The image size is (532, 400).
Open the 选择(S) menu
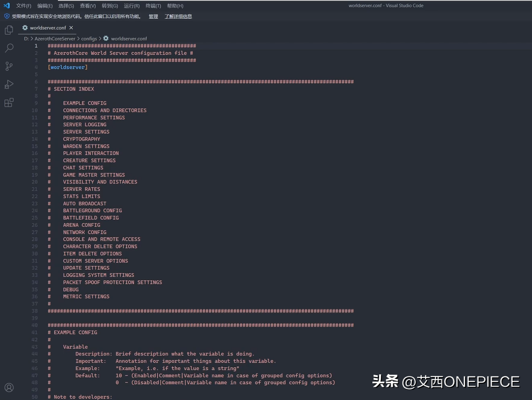coord(66,6)
